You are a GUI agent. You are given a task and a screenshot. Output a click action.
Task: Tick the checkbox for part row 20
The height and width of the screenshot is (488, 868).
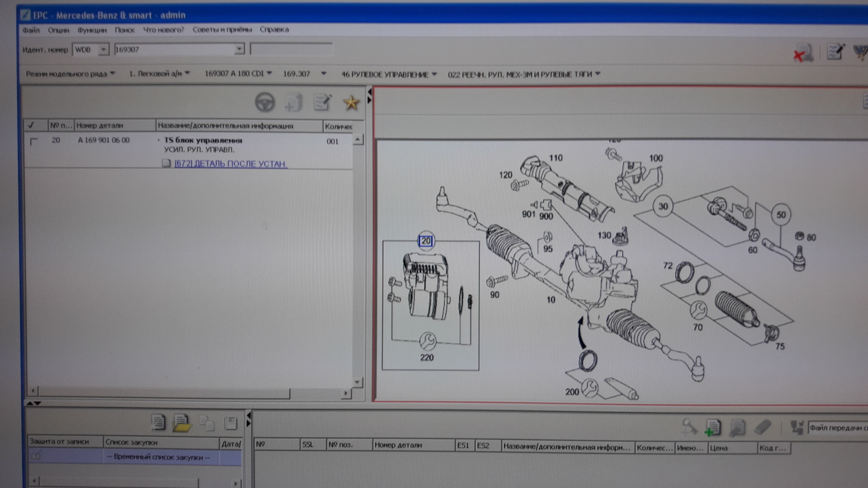pyautogui.click(x=34, y=142)
